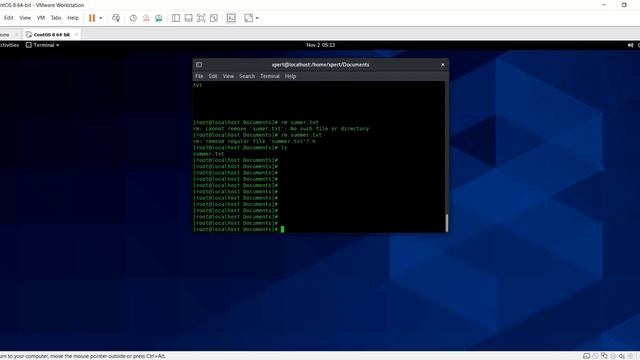Click the green cursor at the last prompt
Viewport: 640px width, 360px height.
point(282,229)
